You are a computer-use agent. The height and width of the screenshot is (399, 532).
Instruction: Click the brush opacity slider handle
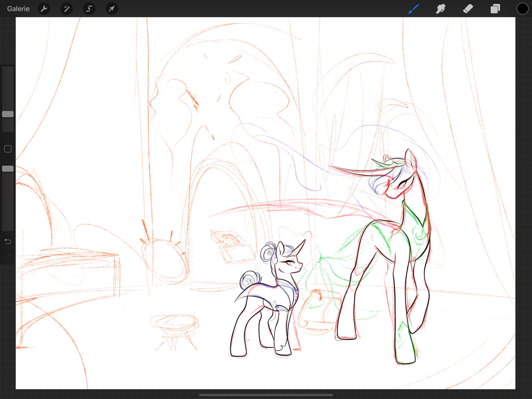[x=8, y=169]
